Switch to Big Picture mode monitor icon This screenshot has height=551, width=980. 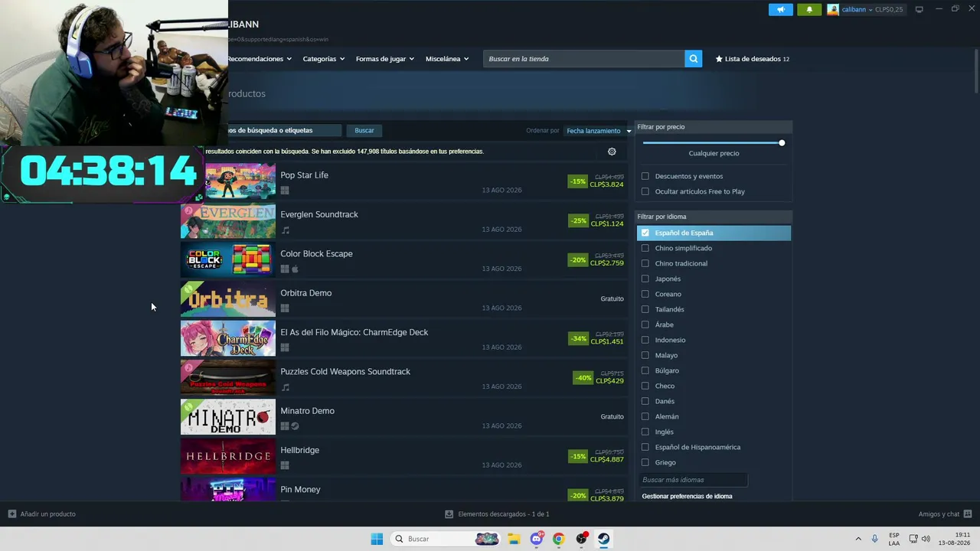tap(919, 9)
